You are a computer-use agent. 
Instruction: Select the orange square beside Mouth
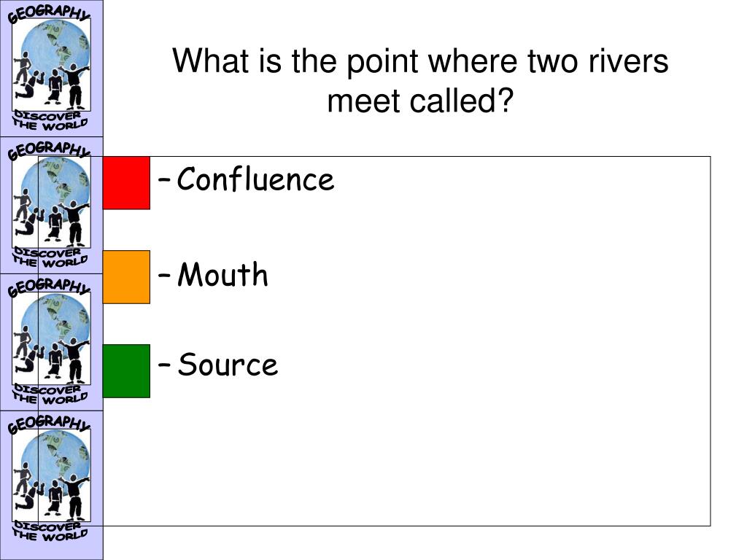click(126, 276)
